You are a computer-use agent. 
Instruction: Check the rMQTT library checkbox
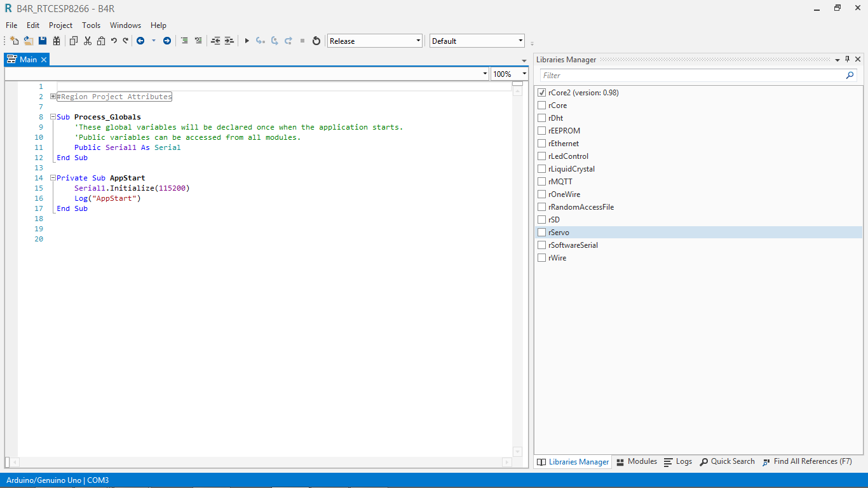[x=542, y=182]
